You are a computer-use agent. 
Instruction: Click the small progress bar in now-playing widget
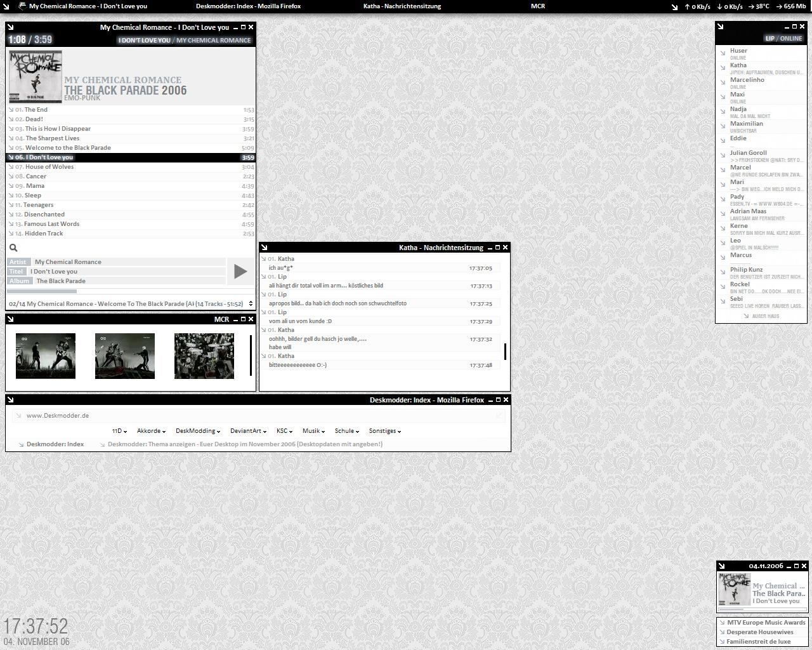pyautogui.click(x=763, y=609)
